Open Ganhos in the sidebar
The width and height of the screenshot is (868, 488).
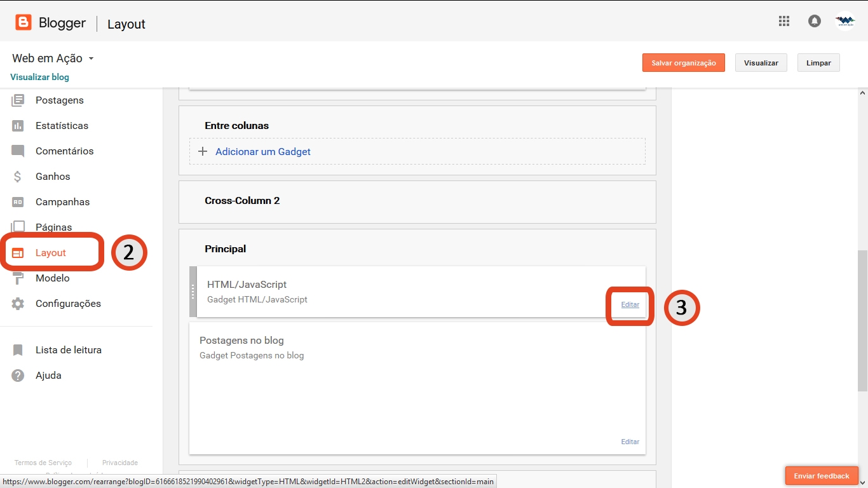[53, 177]
